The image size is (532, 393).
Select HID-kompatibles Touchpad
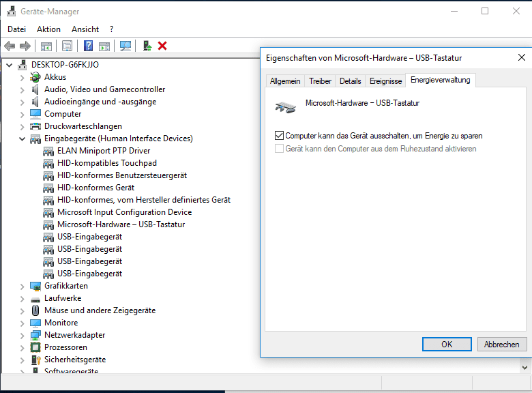(x=107, y=163)
